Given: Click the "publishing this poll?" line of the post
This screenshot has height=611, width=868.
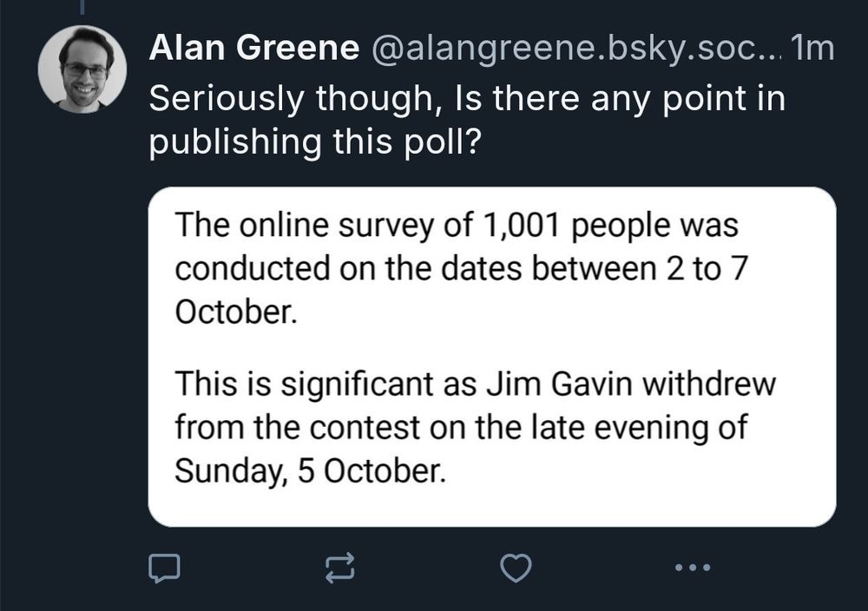Looking at the screenshot, I should [314, 142].
